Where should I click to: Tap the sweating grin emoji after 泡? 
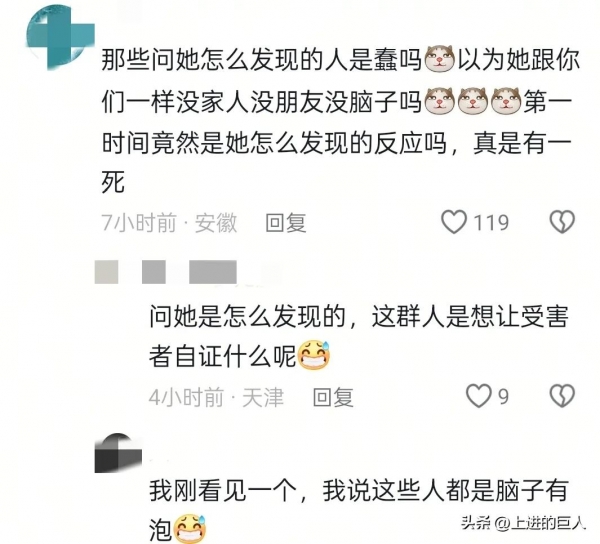coord(190,529)
